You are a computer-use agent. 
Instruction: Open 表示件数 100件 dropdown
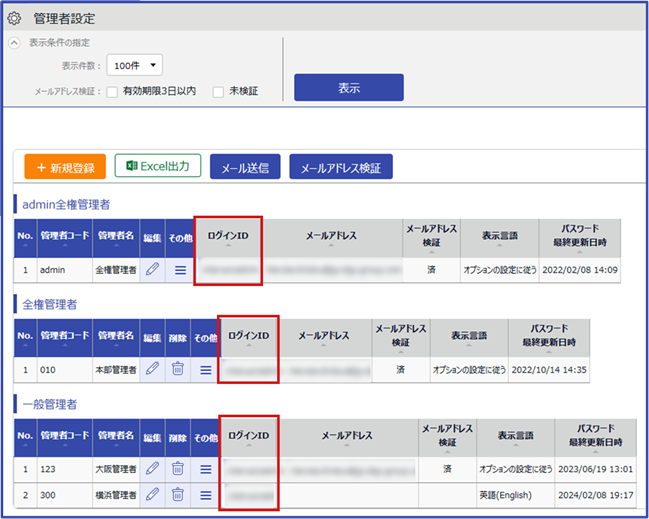134,66
